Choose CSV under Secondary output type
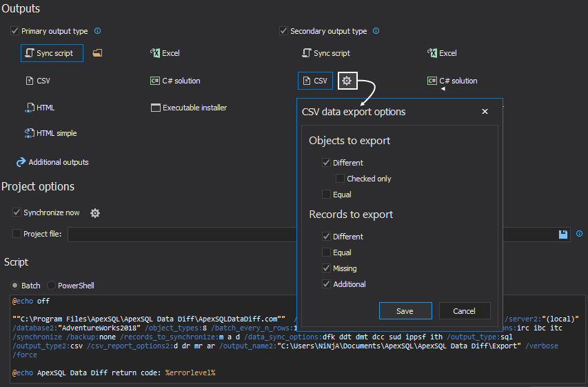The width and height of the screenshot is (588, 387). point(316,81)
